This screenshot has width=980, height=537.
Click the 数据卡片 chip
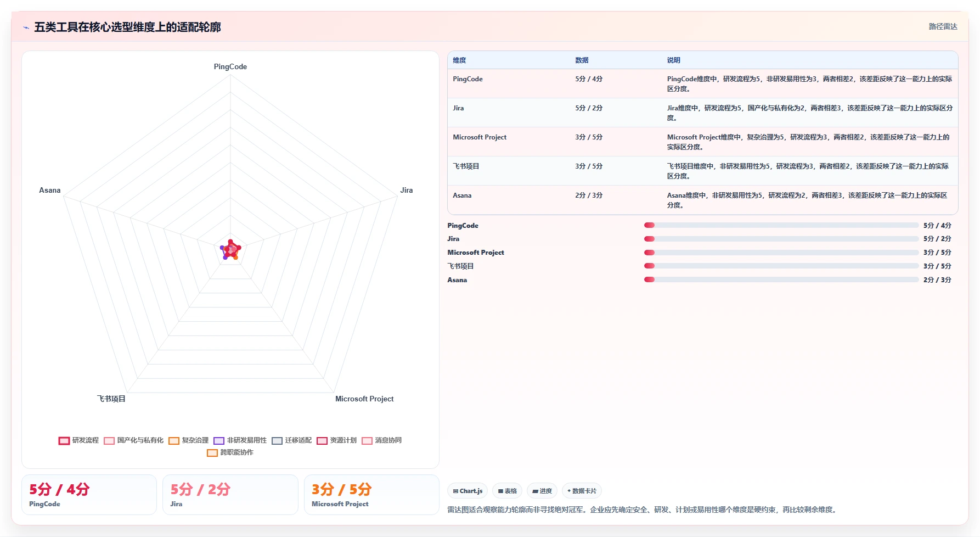pos(582,491)
